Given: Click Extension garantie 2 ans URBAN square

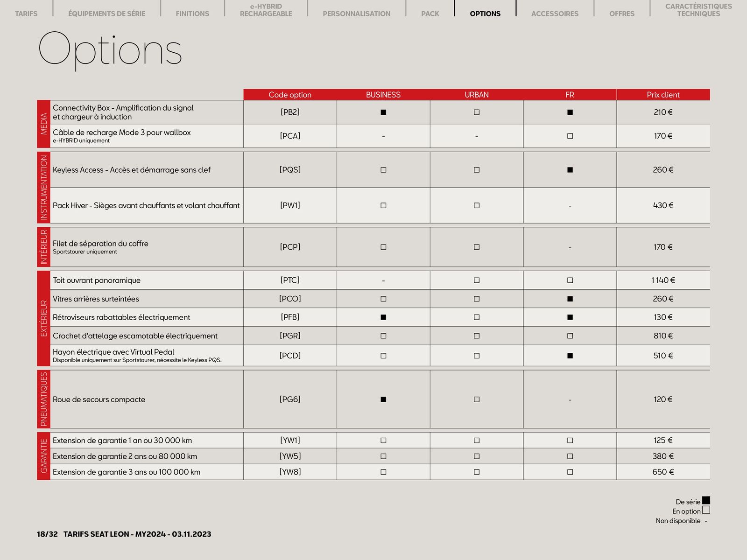Looking at the screenshot, I should click(477, 456).
